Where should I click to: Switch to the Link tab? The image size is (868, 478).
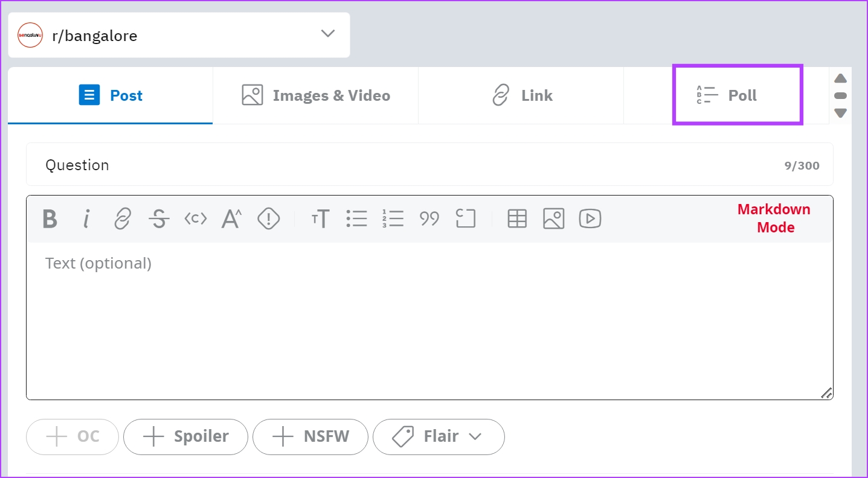[521, 95]
